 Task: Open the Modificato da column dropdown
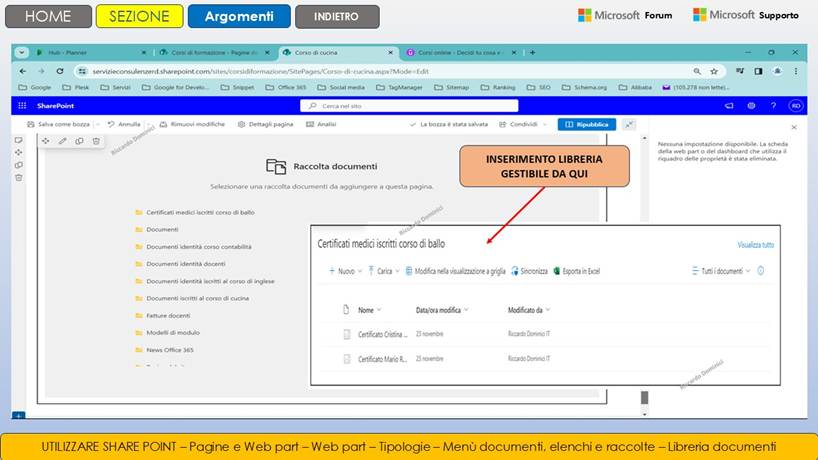pyautogui.click(x=529, y=310)
